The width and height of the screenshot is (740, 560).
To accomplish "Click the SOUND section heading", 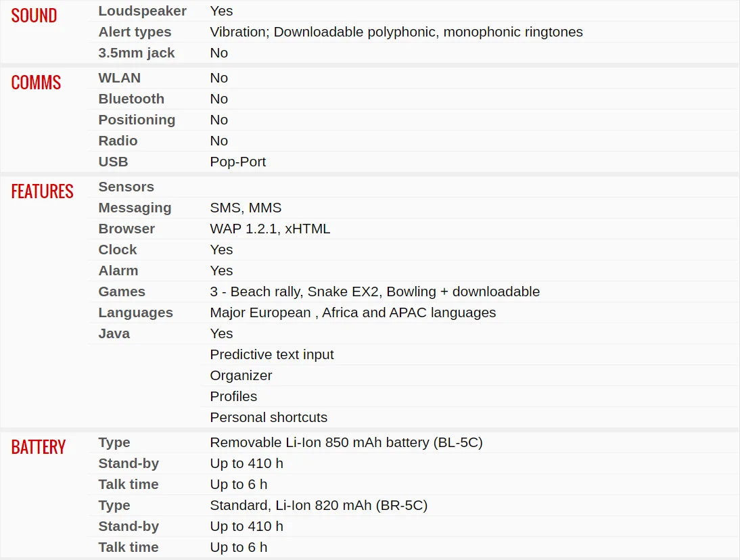I will click(x=34, y=16).
